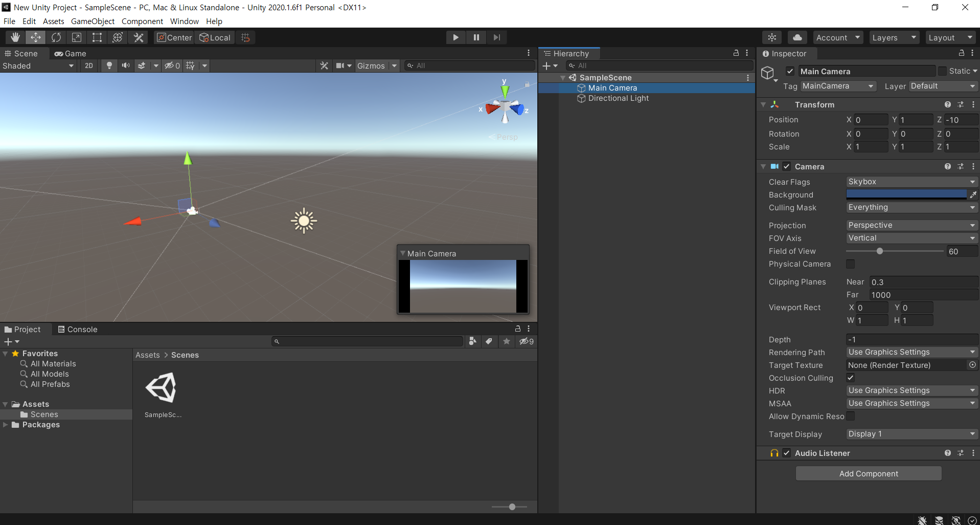The height and width of the screenshot is (525, 980).
Task: Toggle favorites star in Project toolbar
Action: click(x=507, y=341)
